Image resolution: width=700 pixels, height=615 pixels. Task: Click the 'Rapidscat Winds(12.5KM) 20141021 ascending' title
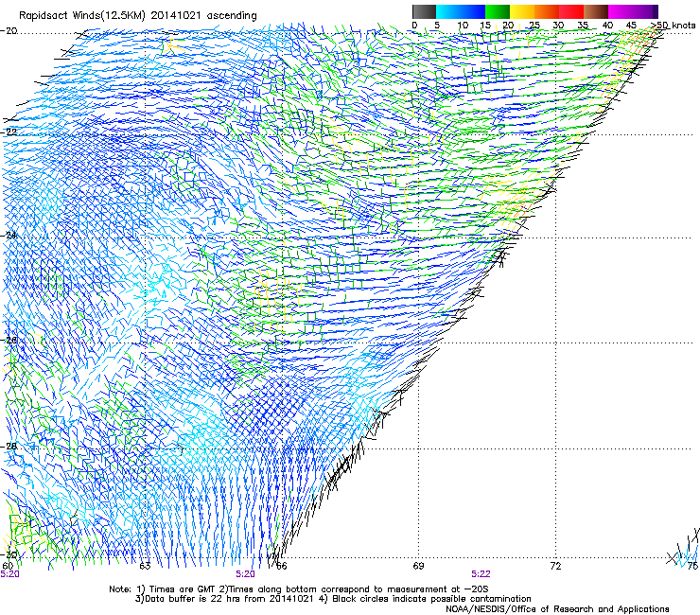click(138, 16)
